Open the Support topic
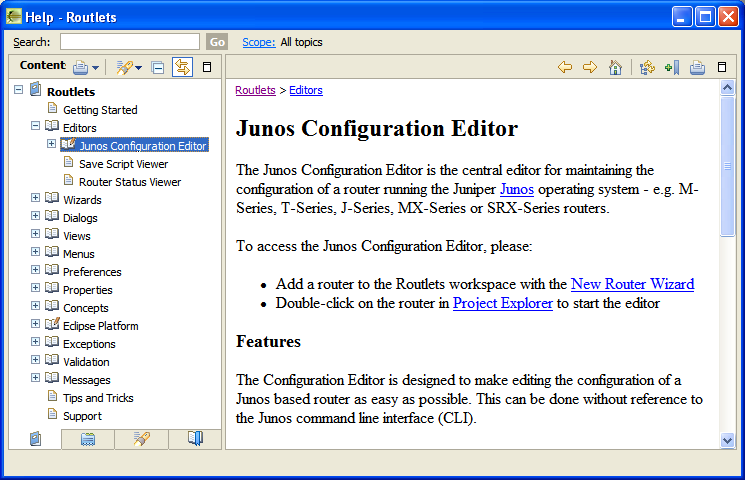This screenshot has height=480, width=745. click(x=82, y=416)
